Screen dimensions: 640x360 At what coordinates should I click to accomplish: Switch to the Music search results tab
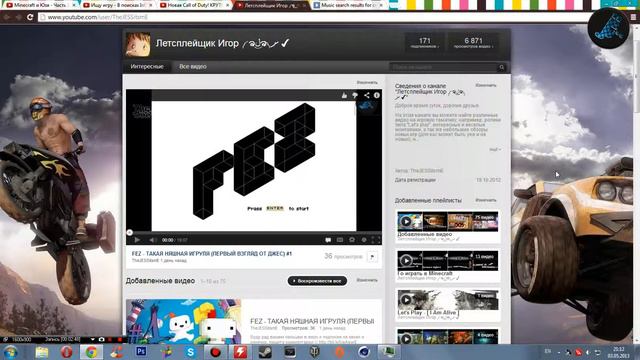pos(347,5)
